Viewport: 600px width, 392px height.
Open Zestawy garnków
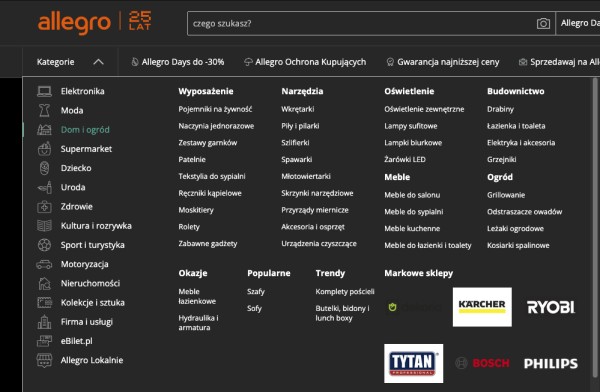[208, 143]
